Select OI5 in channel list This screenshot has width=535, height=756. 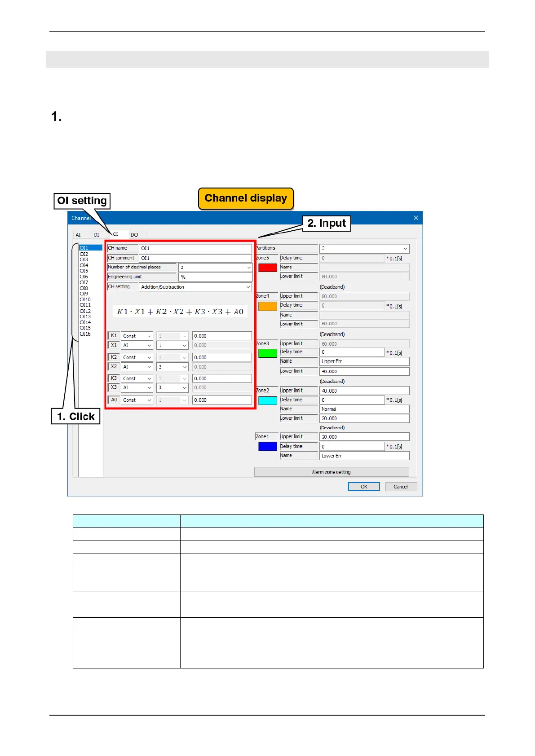coord(90,271)
